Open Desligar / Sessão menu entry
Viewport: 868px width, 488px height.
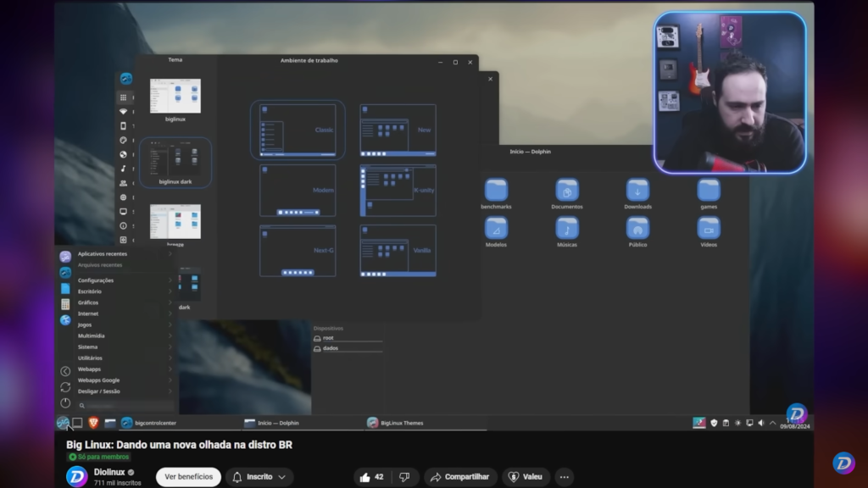point(125,391)
